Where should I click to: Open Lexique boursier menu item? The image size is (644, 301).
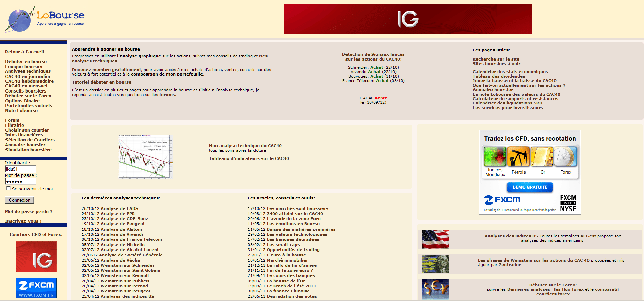pyautogui.click(x=24, y=67)
